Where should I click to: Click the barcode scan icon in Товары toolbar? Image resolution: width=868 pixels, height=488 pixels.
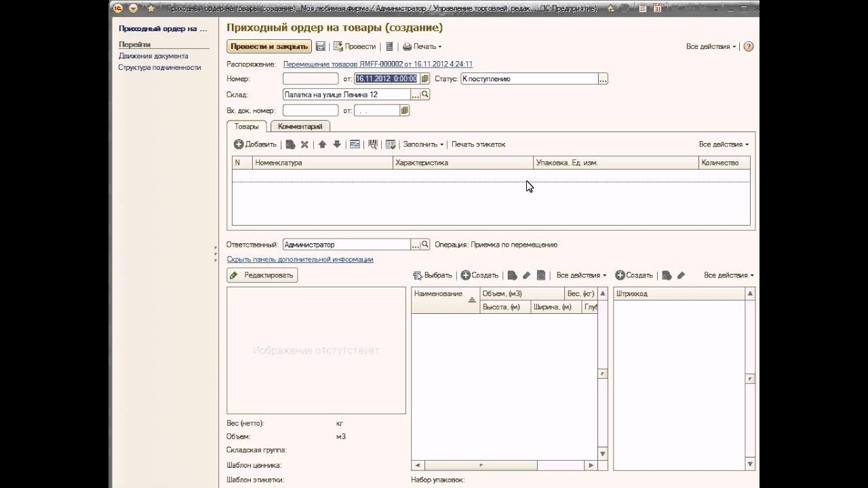(372, 144)
